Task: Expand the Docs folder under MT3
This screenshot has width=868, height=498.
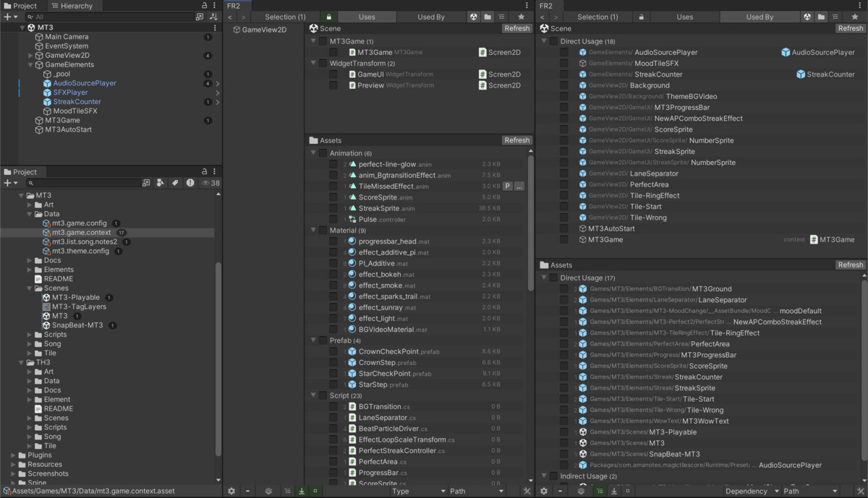Action: click(30, 260)
